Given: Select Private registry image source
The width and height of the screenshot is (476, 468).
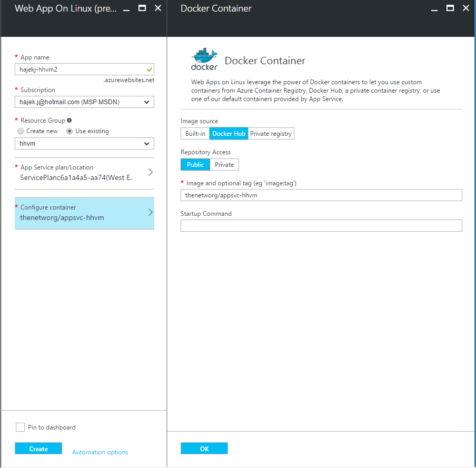Looking at the screenshot, I should [271, 134].
